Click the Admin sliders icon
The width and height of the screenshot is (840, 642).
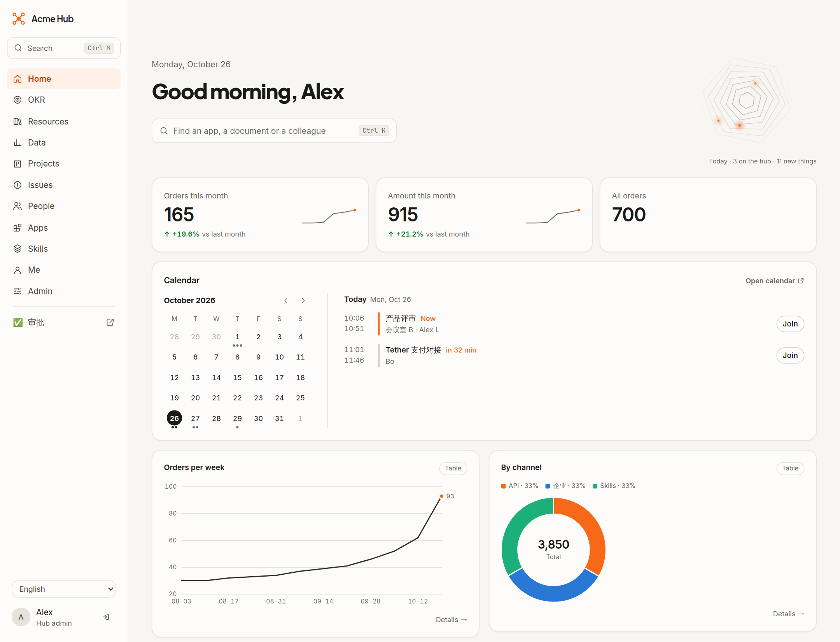pyautogui.click(x=17, y=291)
